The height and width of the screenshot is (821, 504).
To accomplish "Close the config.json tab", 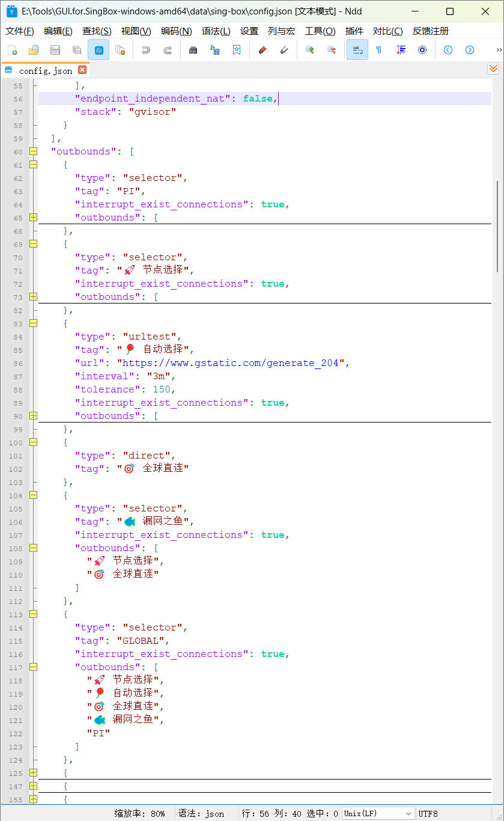I will pos(82,70).
